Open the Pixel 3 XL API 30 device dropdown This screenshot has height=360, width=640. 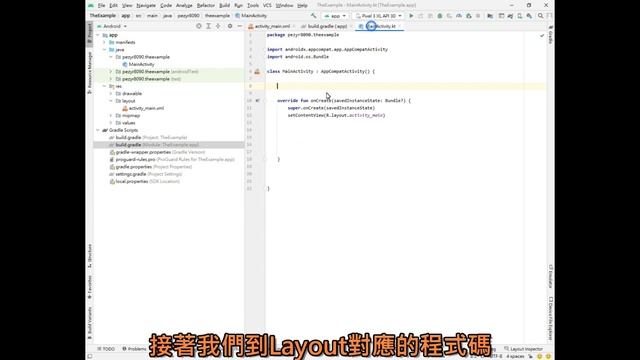pos(378,16)
